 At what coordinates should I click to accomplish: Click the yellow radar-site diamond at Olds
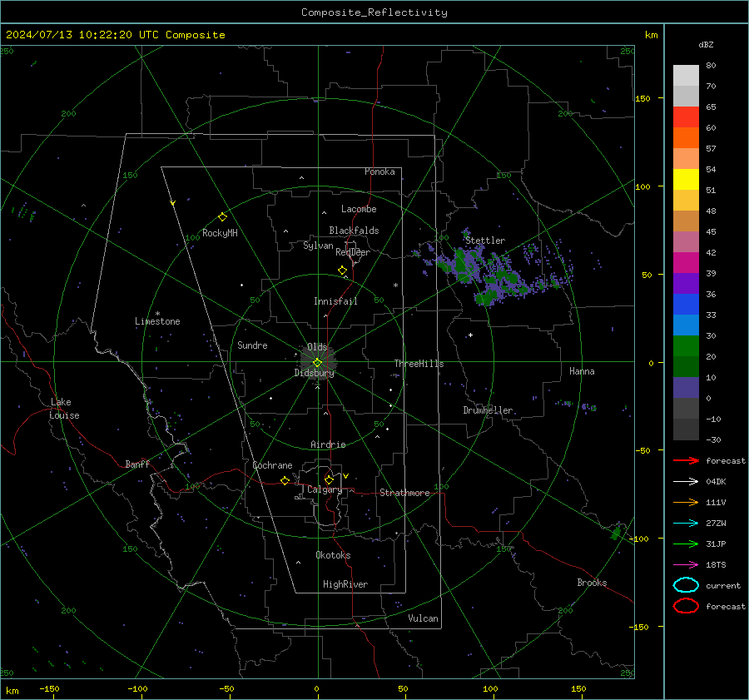click(x=317, y=363)
